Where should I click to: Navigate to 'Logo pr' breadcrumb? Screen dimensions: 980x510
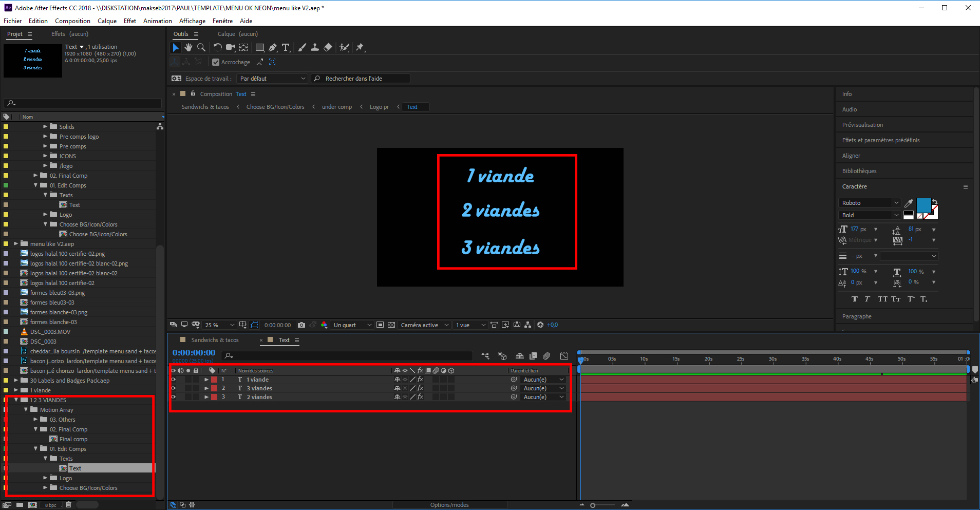379,107
